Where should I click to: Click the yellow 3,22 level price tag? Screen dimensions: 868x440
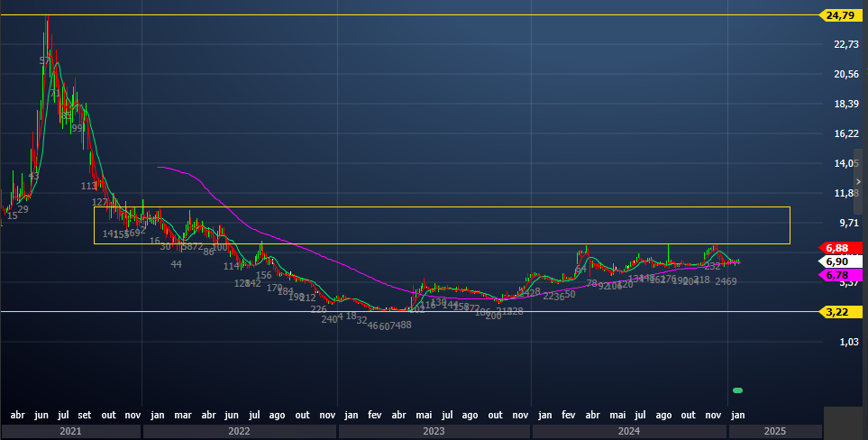(839, 312)
